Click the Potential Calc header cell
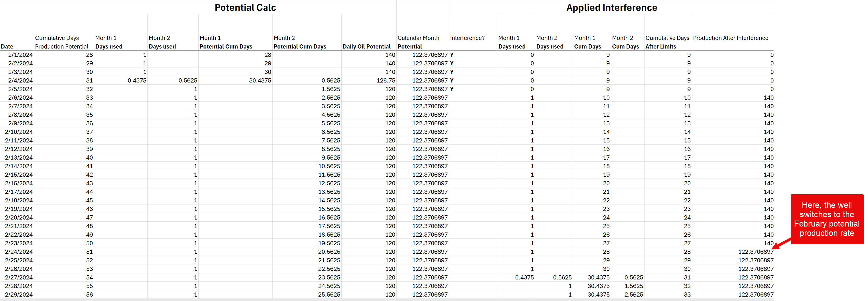This screenshot has height=301, width=868. (245, 8)
